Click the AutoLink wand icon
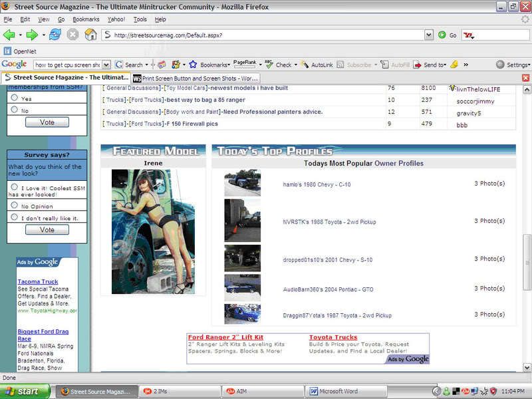The width and height of the screenshot is (532, 399). coord(305,65)
